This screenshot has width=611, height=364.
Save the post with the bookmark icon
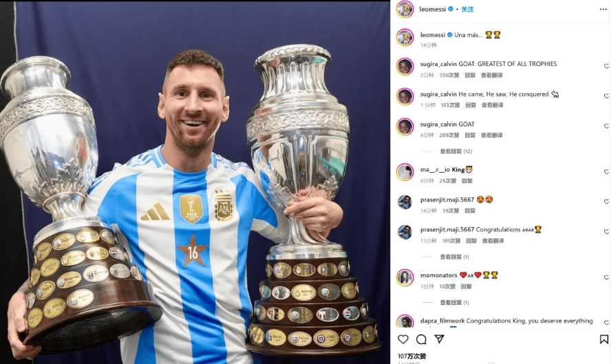[603, 339]
